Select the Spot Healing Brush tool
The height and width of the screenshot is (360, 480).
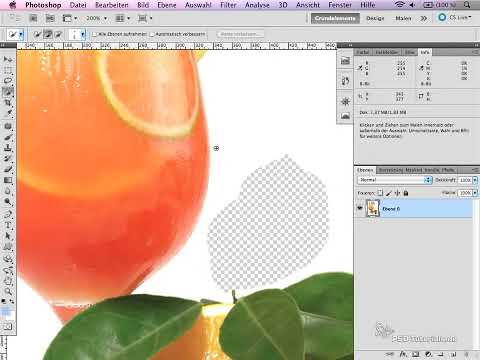8,126
